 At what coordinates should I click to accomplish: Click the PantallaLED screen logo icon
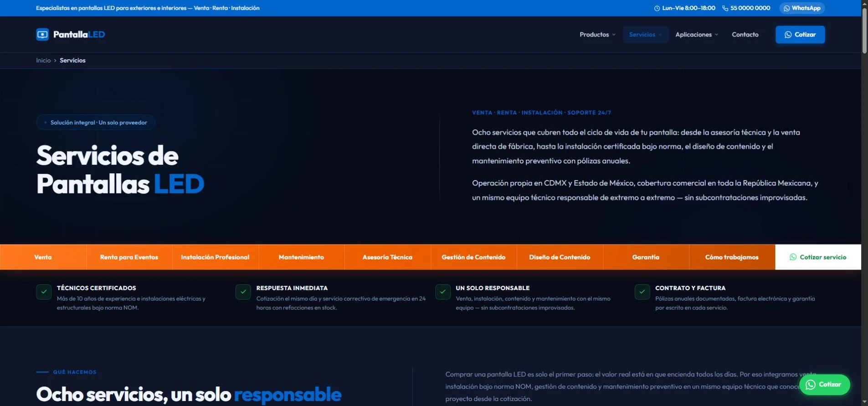pos(42,34)
